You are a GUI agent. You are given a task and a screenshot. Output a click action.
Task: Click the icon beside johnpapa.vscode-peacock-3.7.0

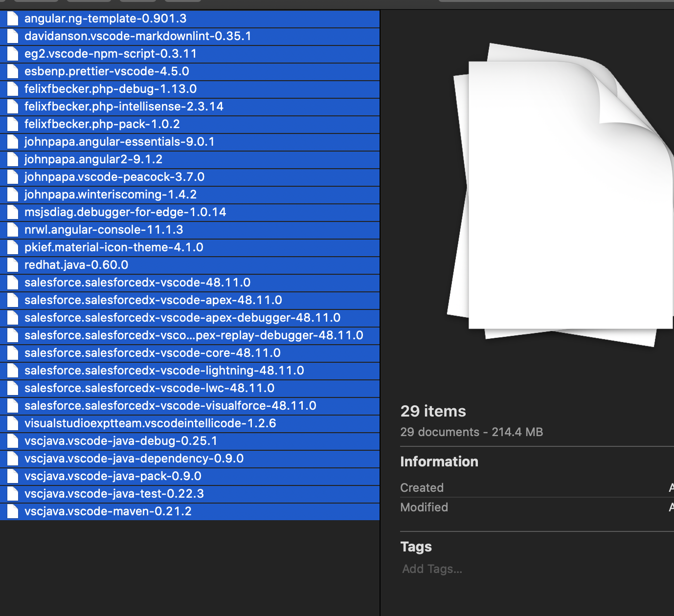pos(12,177)
